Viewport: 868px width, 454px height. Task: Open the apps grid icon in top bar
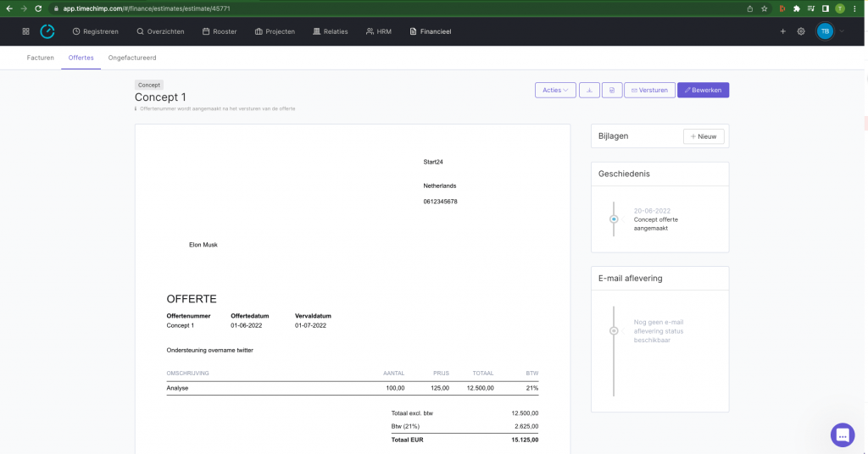tap(25, 31)
